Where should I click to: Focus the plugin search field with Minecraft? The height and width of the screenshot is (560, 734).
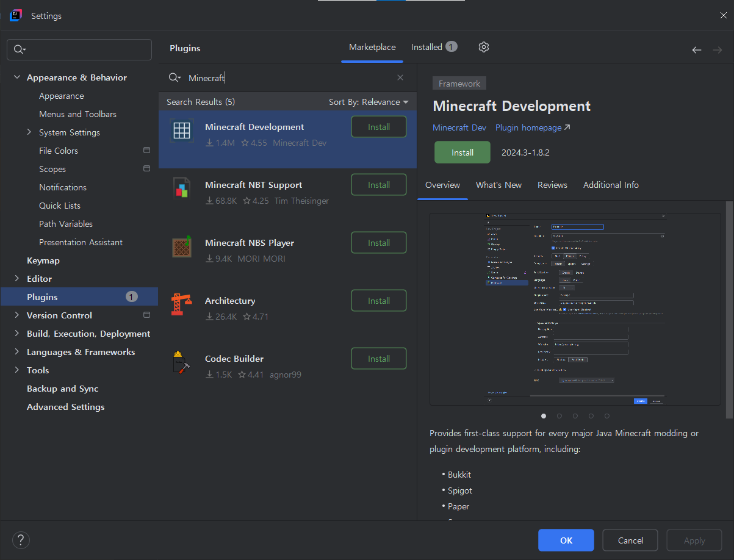[287, 77]
